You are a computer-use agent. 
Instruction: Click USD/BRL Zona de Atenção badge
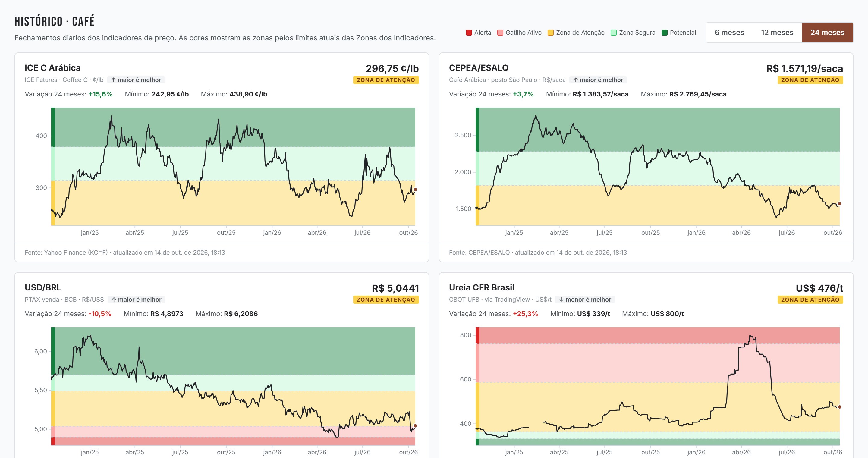click(x=386, y=300)
